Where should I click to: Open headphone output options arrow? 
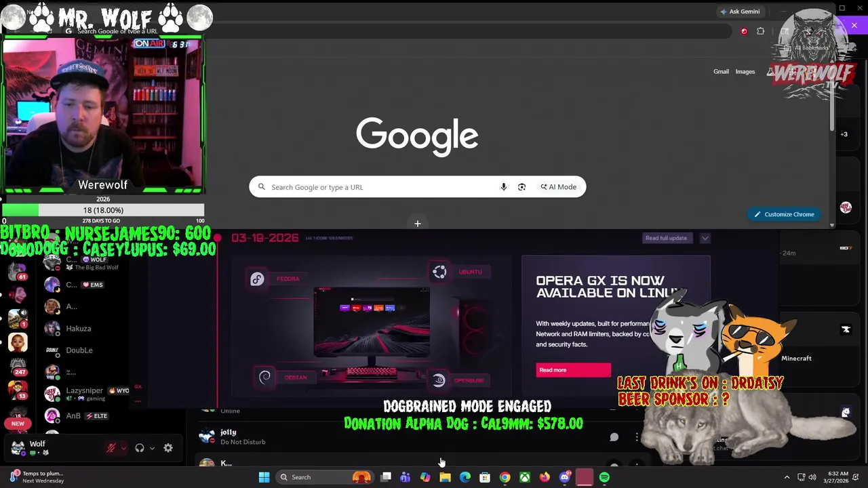pos(152,448)
